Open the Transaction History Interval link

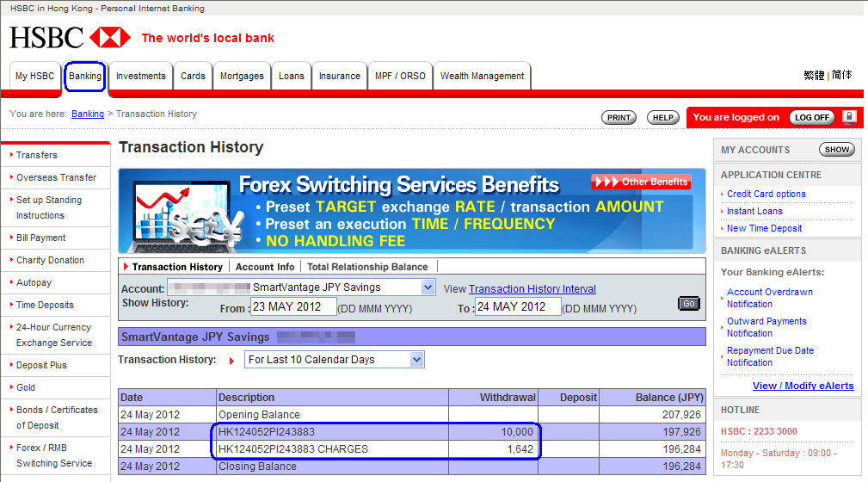[x=532, y=288]
